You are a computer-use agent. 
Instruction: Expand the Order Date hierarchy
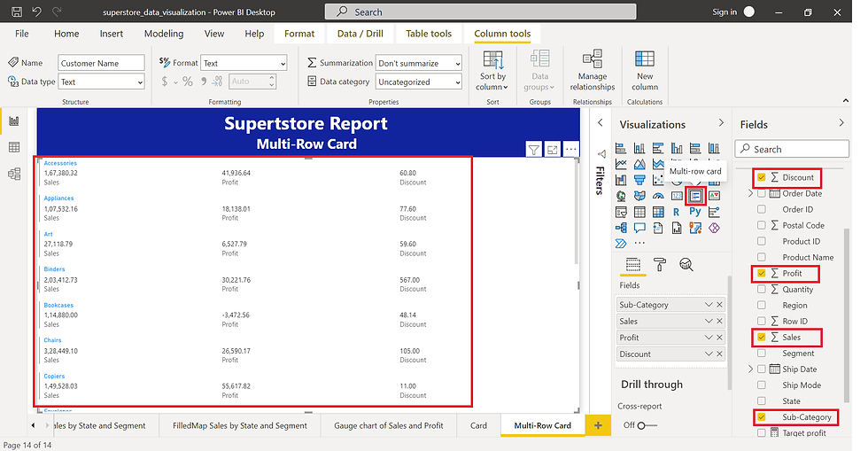coord(751,193)
